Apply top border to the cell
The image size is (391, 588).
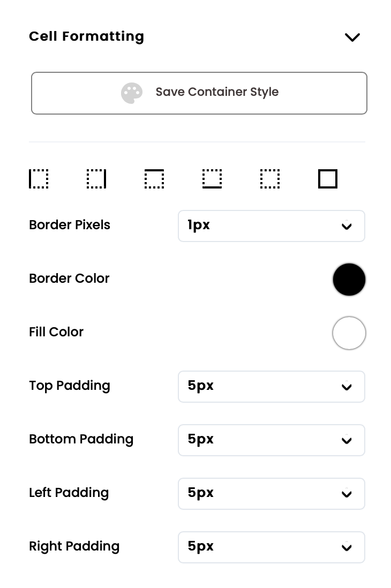(154, 179)
